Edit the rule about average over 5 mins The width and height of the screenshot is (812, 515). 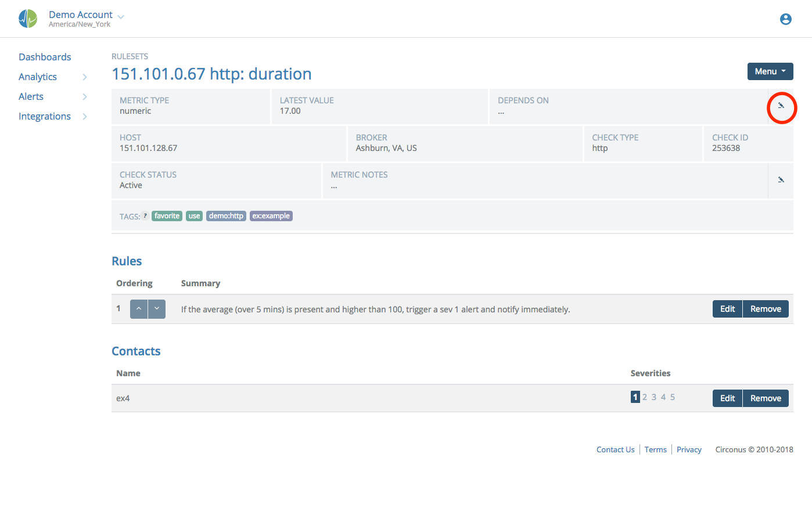pos(727,308)
